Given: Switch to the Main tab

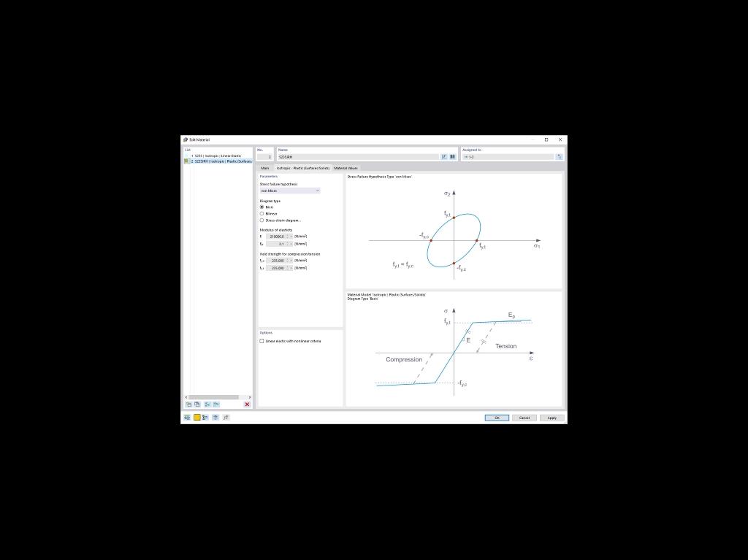Looking at the screenshot, I should (264, 169).
